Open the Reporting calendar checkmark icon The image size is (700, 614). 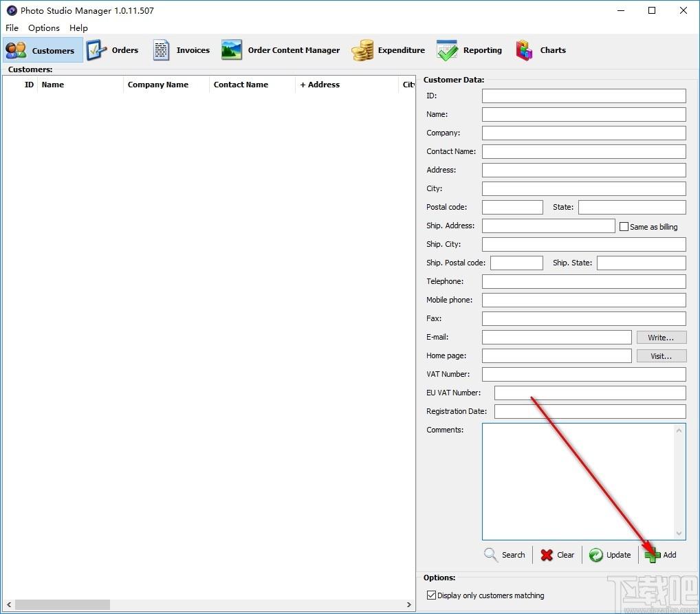click(447, 50)
